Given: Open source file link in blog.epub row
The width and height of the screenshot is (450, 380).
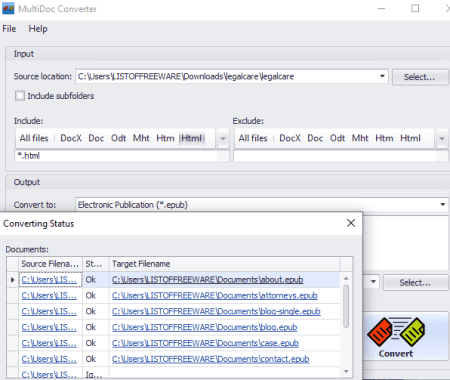Looking at the screenshot, I should [49, 327].
